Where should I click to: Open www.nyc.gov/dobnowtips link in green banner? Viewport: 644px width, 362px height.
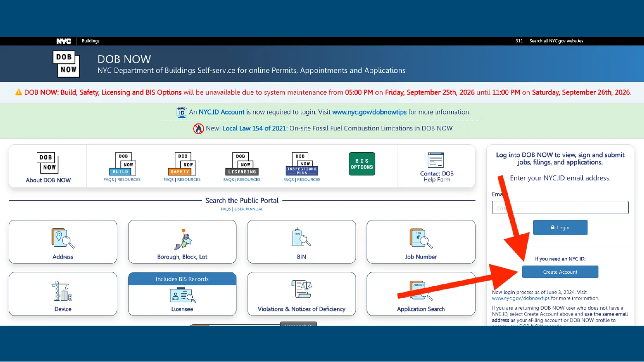369,112
